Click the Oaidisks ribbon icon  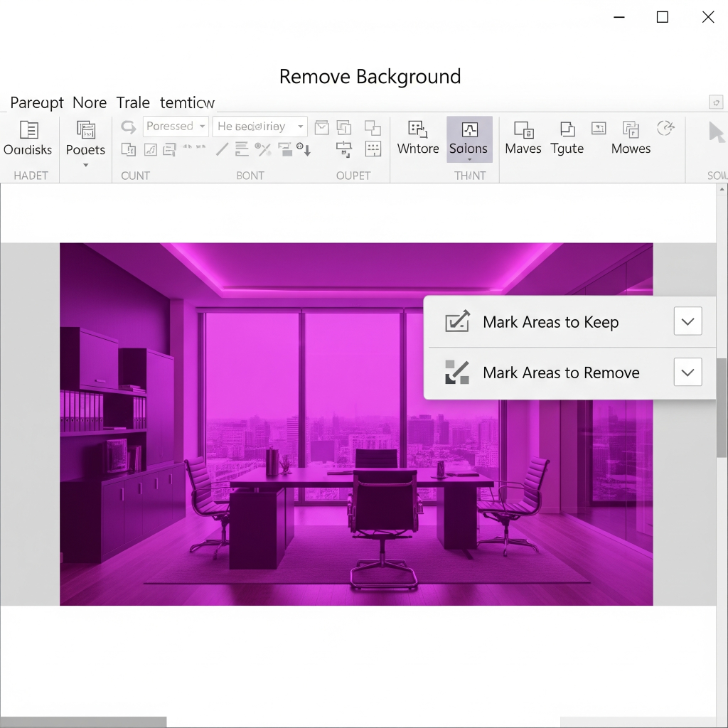pos(29,130)
